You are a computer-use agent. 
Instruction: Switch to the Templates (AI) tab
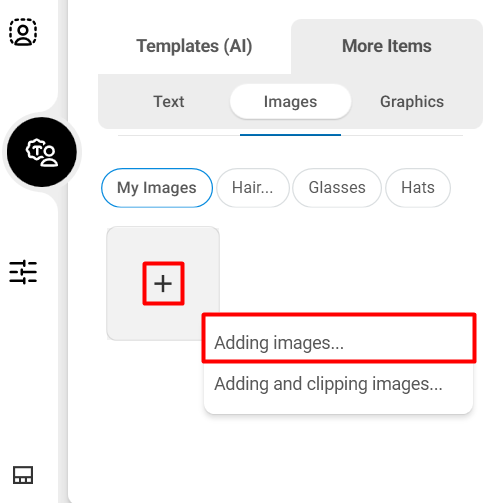(x=194, y=46)
